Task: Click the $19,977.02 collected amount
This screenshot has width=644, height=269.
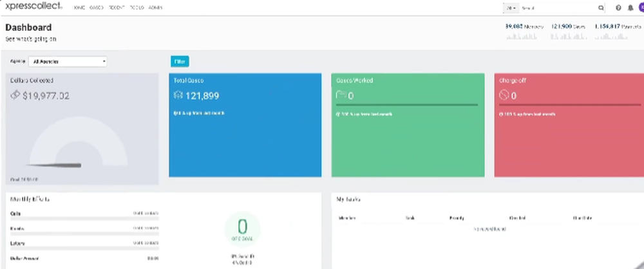Action: click(x=46, y=96)
